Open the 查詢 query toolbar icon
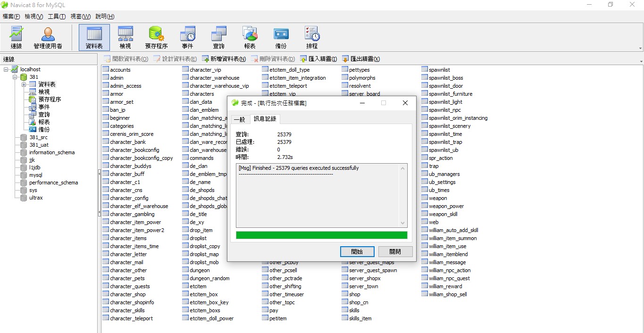This screenshot has height=333, width=644. point(218,38)
